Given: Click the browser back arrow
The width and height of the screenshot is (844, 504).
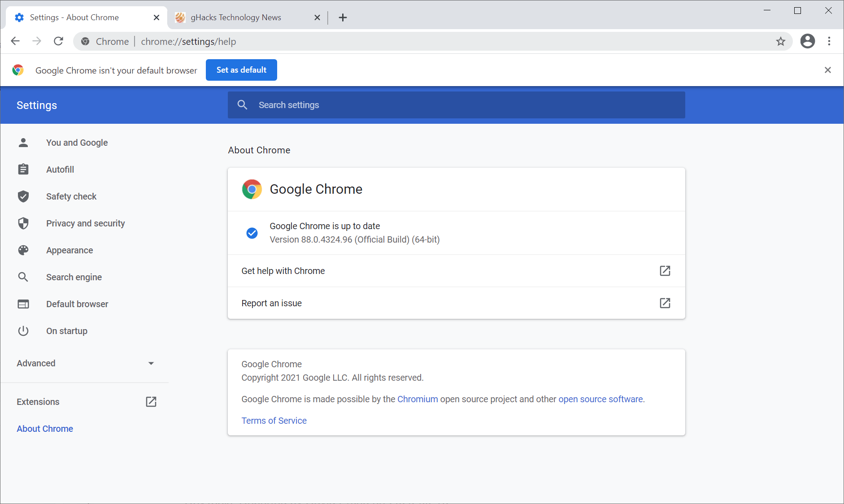Looking at the screenshot, I should coord(15,41).
